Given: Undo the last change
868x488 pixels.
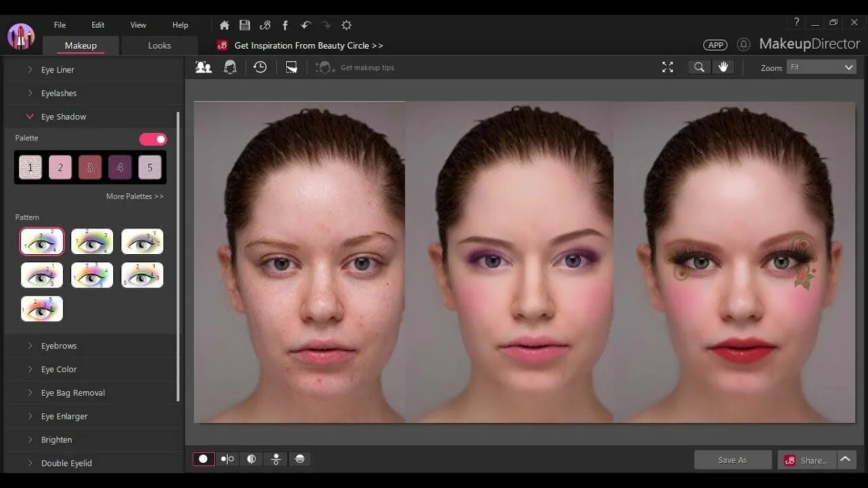Looking at the screenshot, I should tap(306, 25).
